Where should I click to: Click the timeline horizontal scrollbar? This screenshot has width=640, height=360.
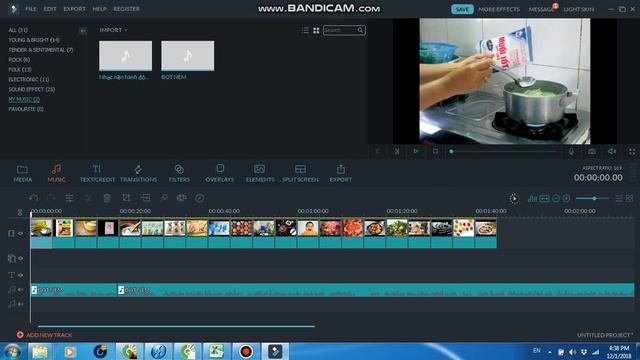pos(176,326)
